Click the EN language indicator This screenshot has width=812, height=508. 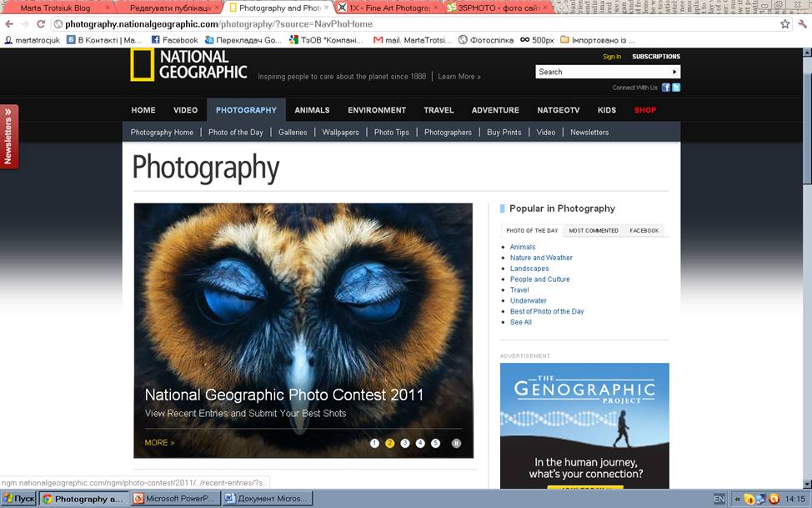coord(719,499)
